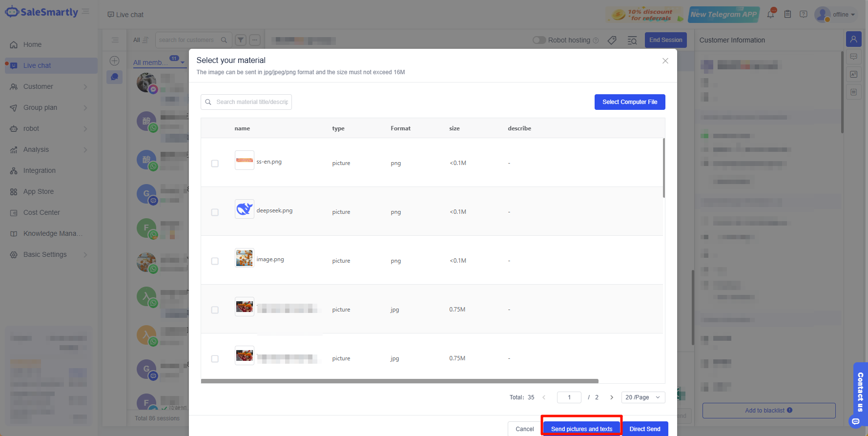The height and width of the screenshot is (436, 868).
Task: Click the search history list icon
Action: tap(632, 40)
